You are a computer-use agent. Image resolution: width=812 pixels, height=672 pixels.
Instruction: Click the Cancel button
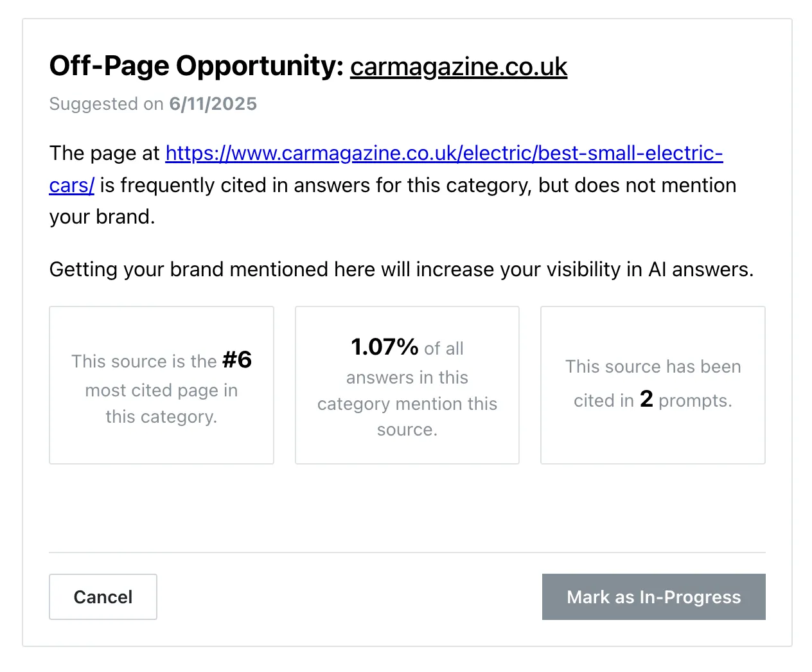(103, 597)
